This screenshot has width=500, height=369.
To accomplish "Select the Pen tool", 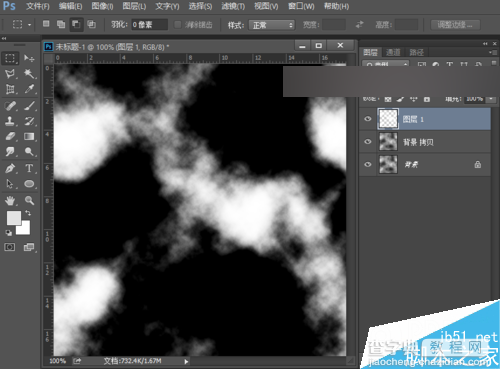I will pos(10,168).
